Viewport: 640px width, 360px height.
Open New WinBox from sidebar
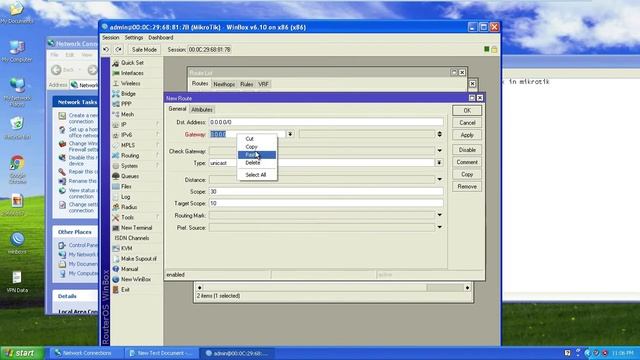(x=136, y=279)
